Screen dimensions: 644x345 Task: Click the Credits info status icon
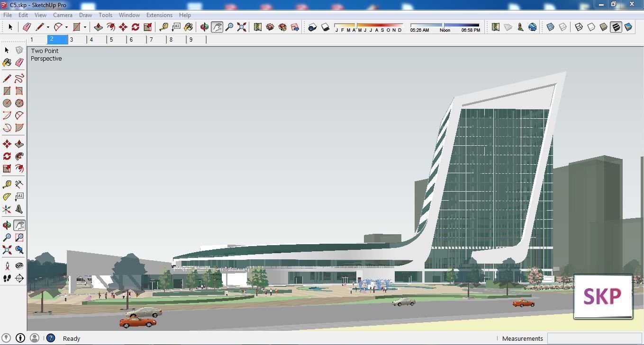20,338
